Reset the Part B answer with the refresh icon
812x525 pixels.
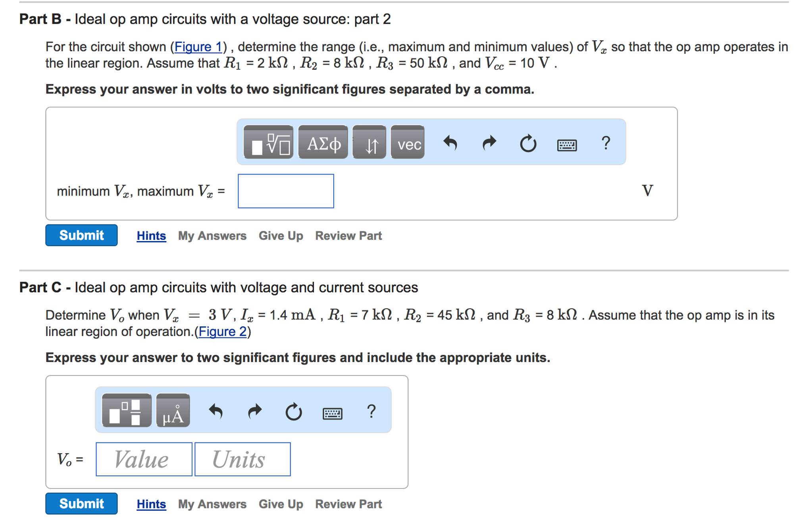(528, 144)
